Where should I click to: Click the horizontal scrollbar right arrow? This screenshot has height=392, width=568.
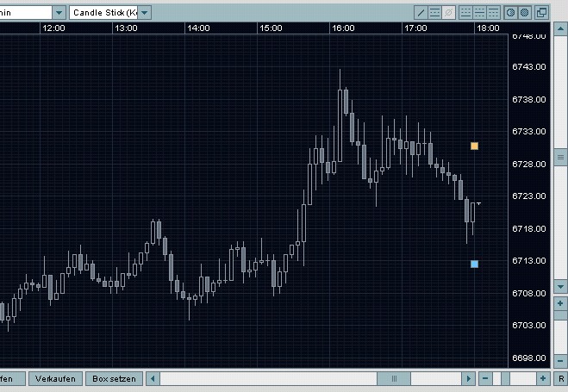pyautogui.click(x=468, y=378)
